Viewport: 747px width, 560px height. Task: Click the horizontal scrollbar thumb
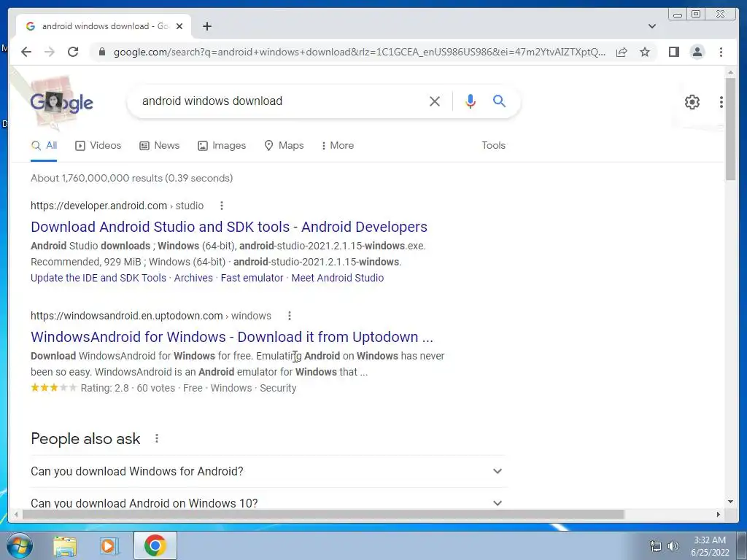[x=323, y=514]
